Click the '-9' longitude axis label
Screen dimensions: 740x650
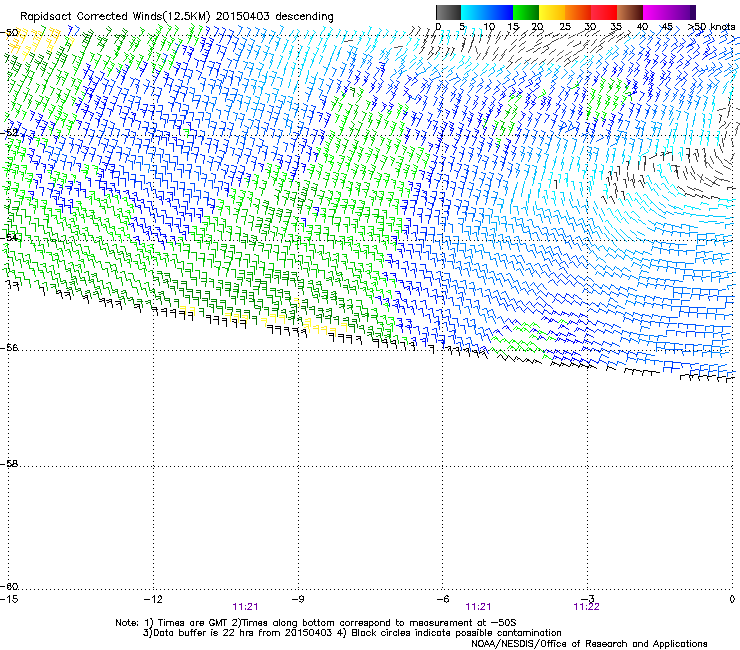[298, 599]
